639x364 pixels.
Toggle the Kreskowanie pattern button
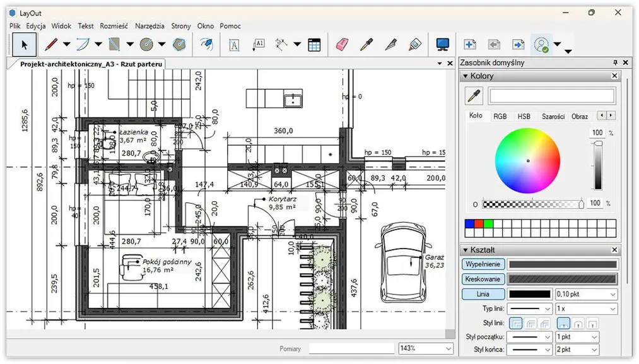tap(483, 279)
